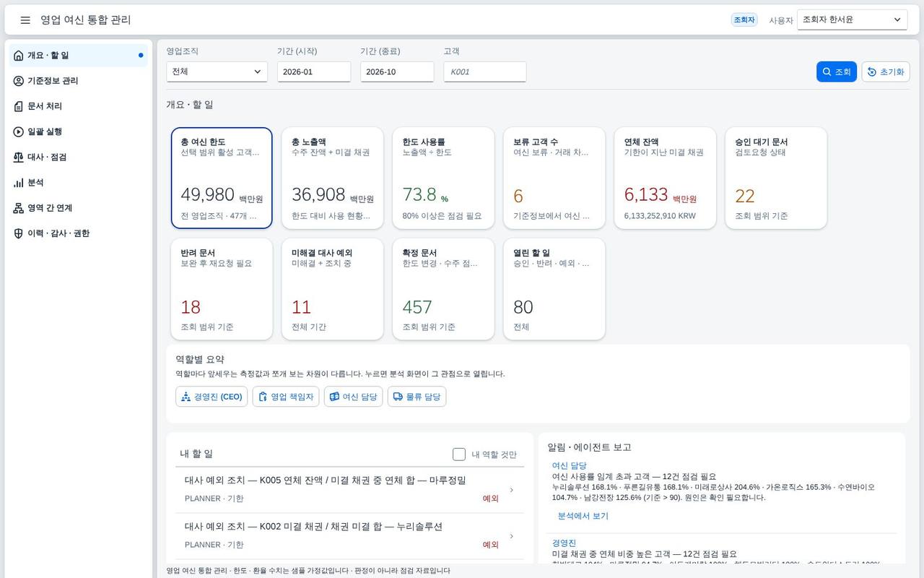
Task: Click the clipboard icon in 영업 책임자
Action: [263, 397]
